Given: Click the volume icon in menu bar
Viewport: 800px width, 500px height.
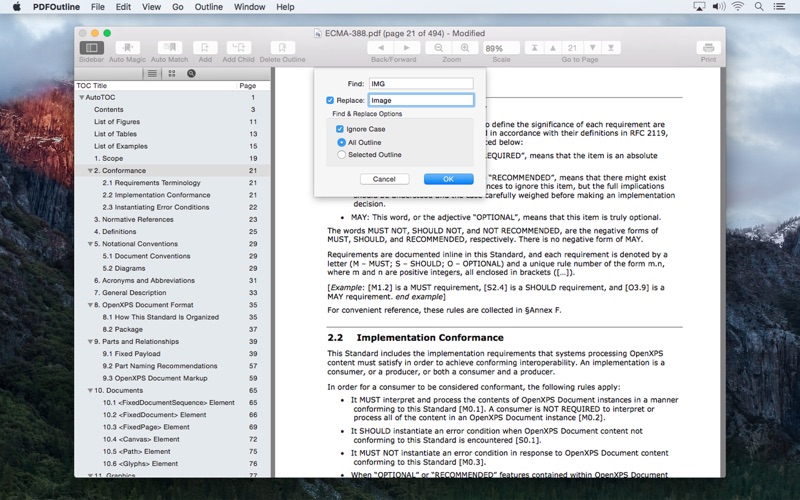Looking at the screenshot, I should [719, 7].
